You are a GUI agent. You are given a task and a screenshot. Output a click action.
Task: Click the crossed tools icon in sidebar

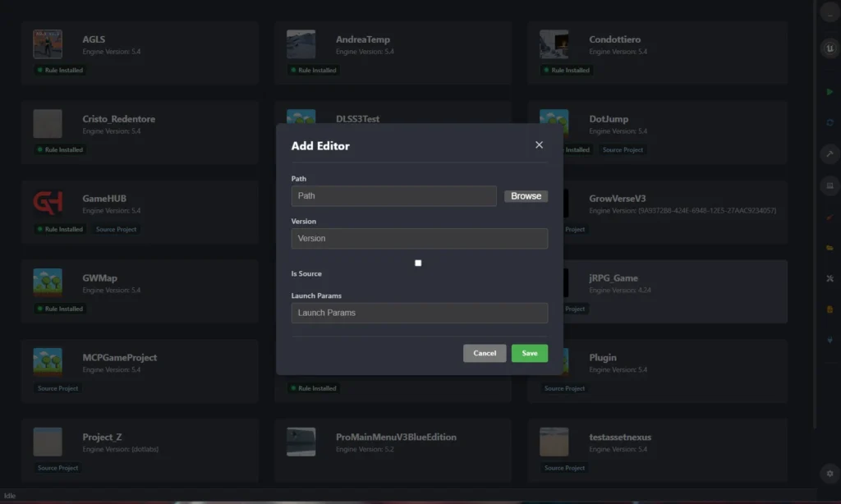[829, 278]
